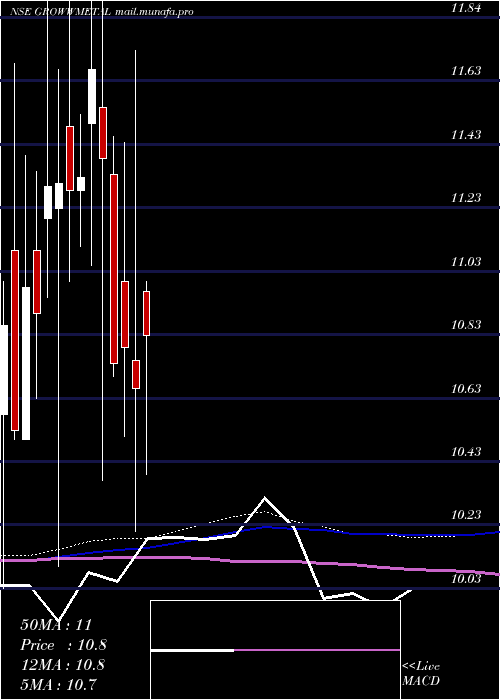This screenshot has height=700, width=500.
Task: Click the NSE GROWWMETAL mail.munafa.pro title text
Action: coord(101,12)
